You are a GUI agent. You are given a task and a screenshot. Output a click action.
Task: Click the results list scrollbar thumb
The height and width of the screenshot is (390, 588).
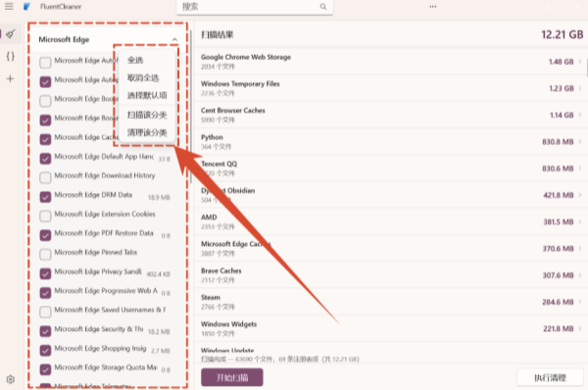click(586, 67)
